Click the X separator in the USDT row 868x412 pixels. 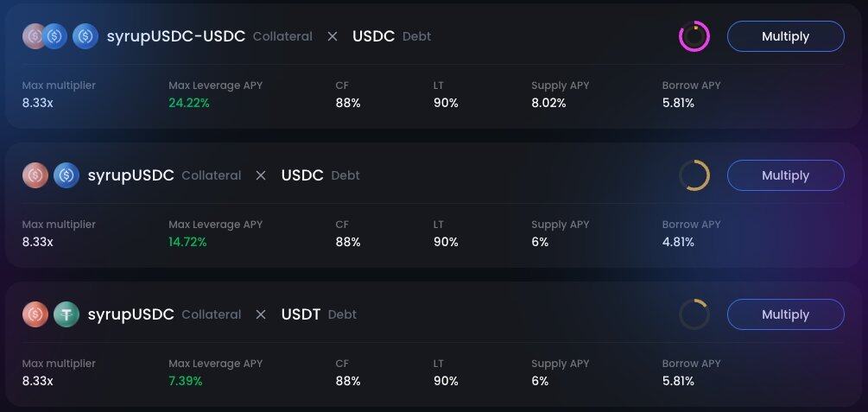tap(261, 314)
